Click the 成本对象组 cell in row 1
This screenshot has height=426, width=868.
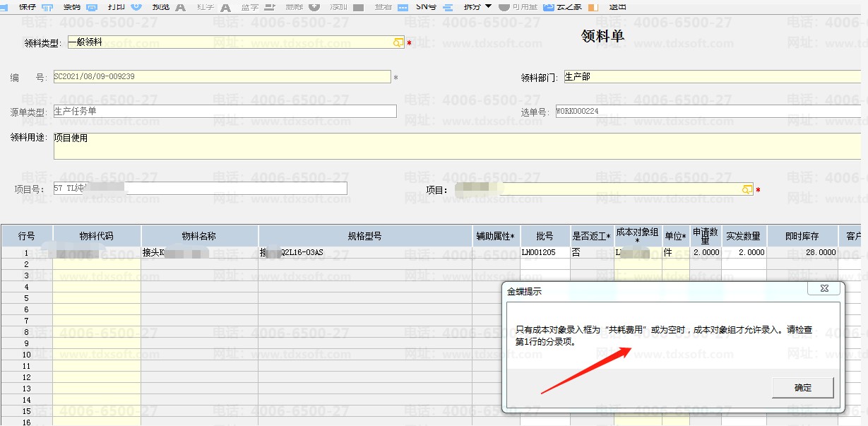[638, 252]
